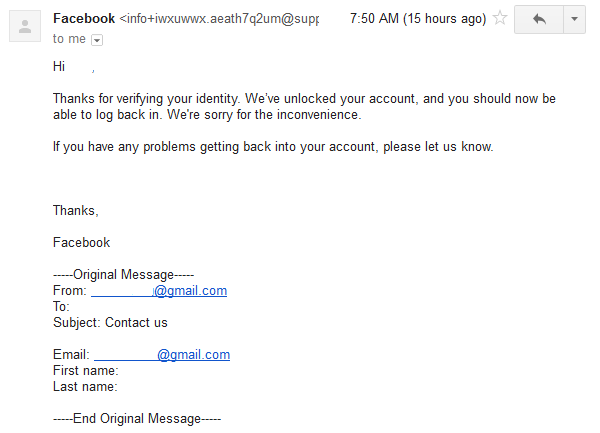Click the sender address info+iwxuwwx.aeath7q2um
The height and width of the screenshot is (433, 600).
[x=219, y=18]
